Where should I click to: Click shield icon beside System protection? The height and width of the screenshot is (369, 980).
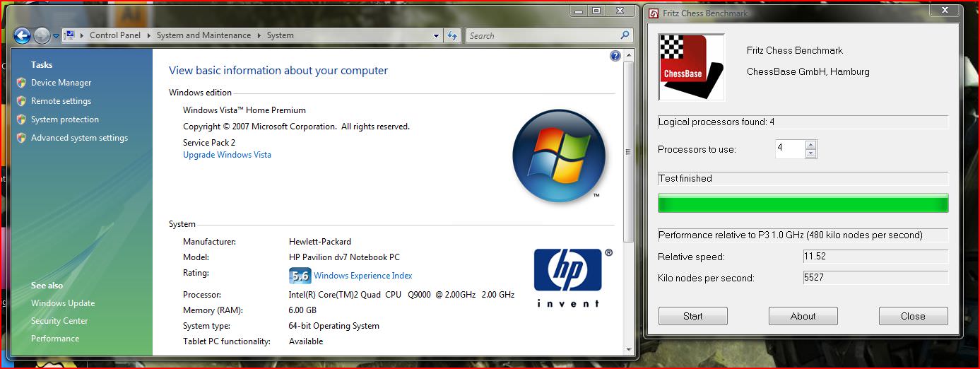21,119
